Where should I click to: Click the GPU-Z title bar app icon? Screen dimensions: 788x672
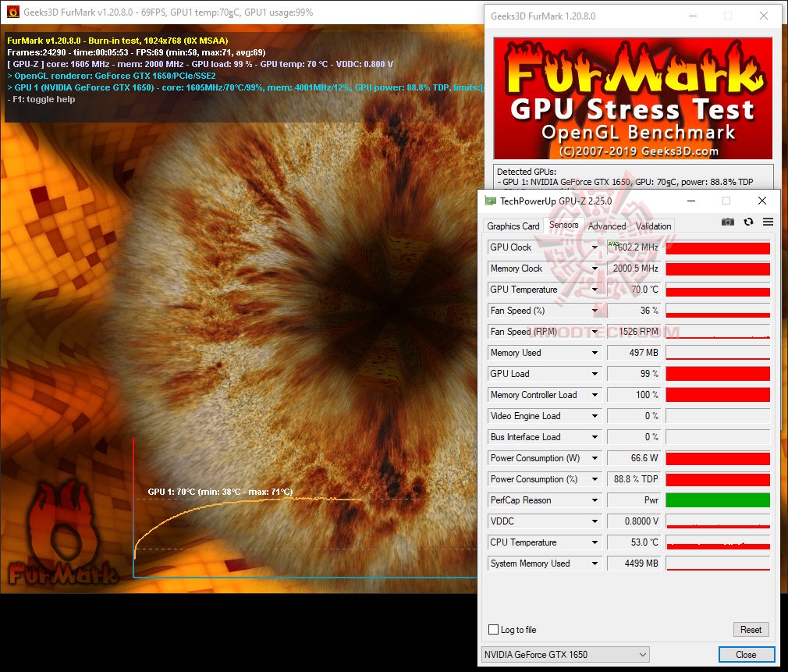click(x=490, y=201)
